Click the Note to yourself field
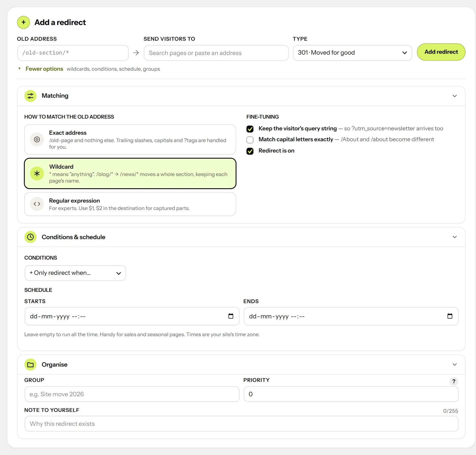This screenshot has height=455, width=476. (242, 424)
